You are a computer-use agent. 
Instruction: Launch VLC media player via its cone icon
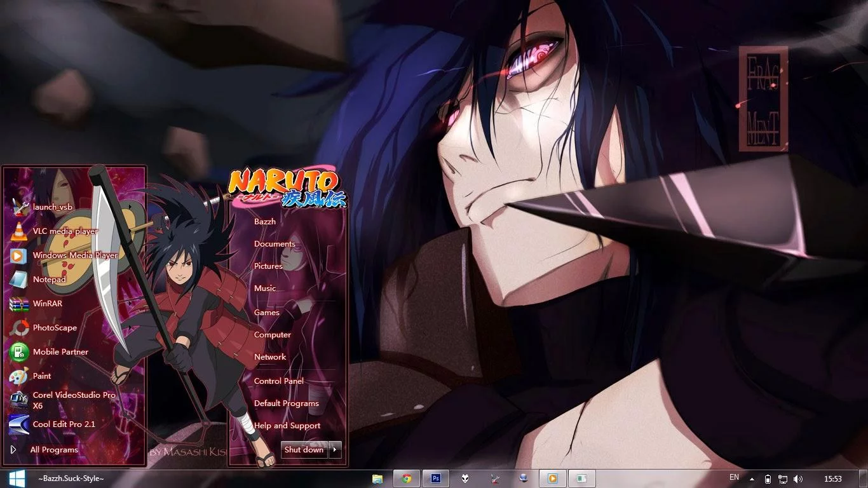19,231
